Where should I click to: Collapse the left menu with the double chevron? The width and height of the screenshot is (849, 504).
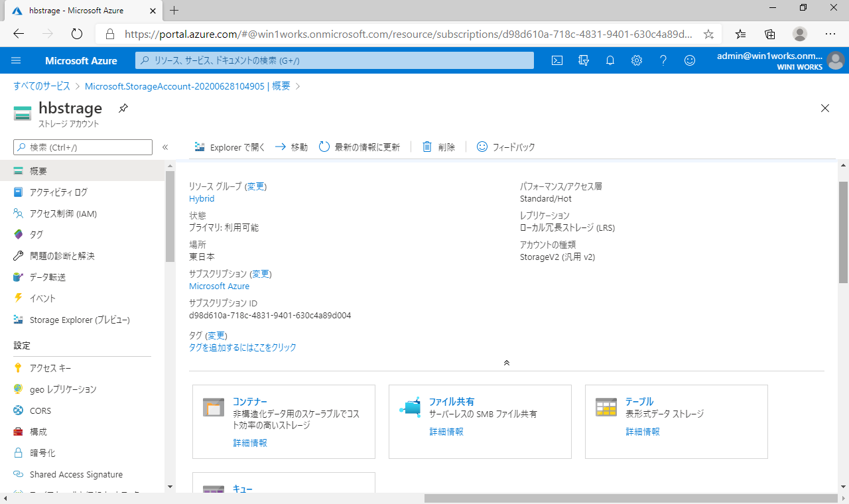click(x=165, y=147)
